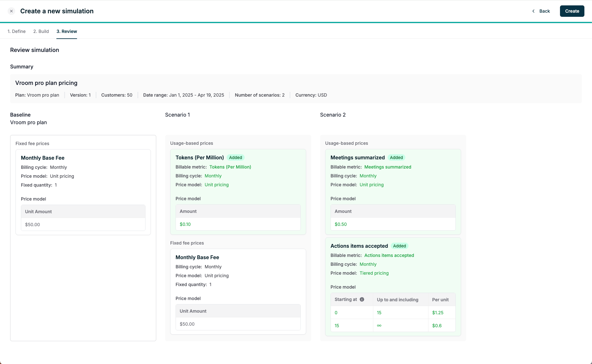This screenshot has height=364, width=592.
Task: Close the simulation dialog with X icon
Action: point(11,11)
